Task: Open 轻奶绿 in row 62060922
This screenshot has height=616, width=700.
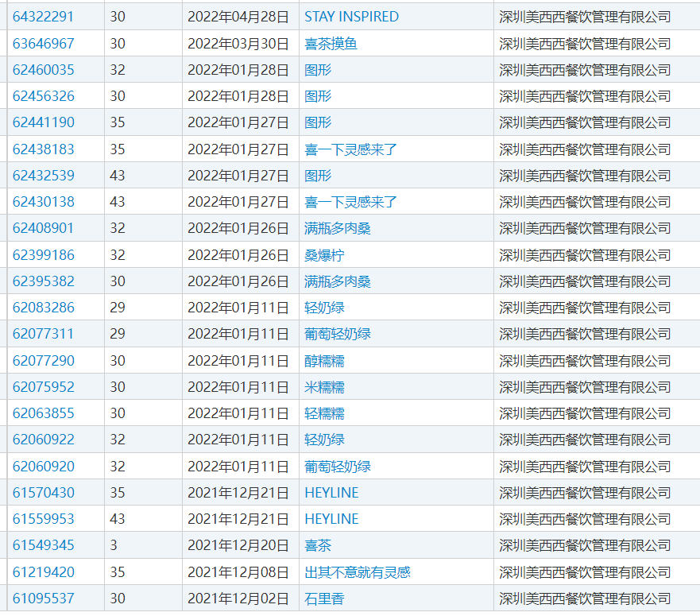Action: (324, 440)
